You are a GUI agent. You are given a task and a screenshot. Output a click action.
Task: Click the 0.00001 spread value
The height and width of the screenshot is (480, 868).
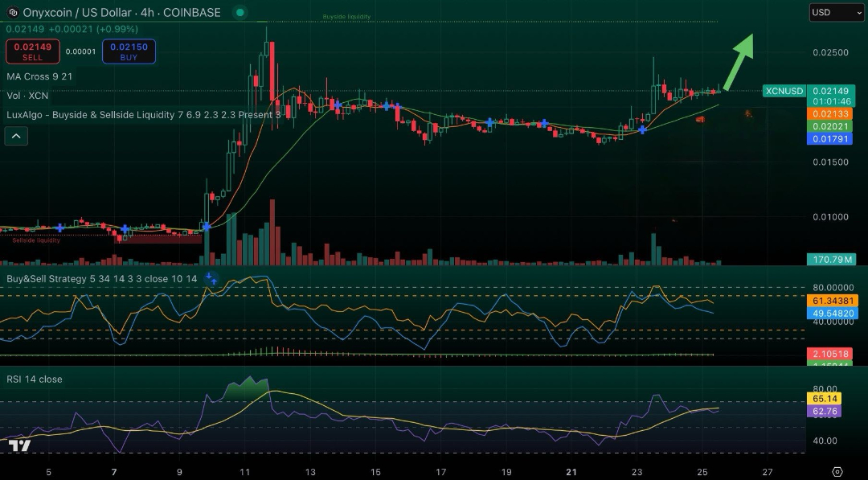81,51
